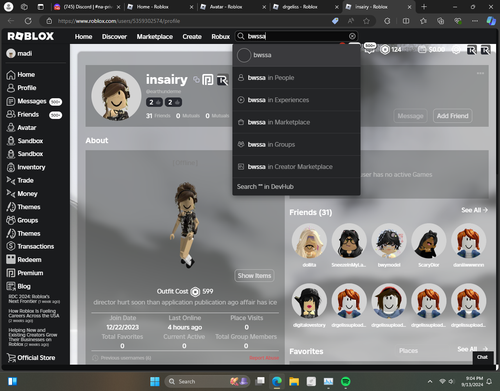This screenshot has height=391, width=500.
Task: Open friend ScaryDior's avatar
Action: (x=428, y=241)
